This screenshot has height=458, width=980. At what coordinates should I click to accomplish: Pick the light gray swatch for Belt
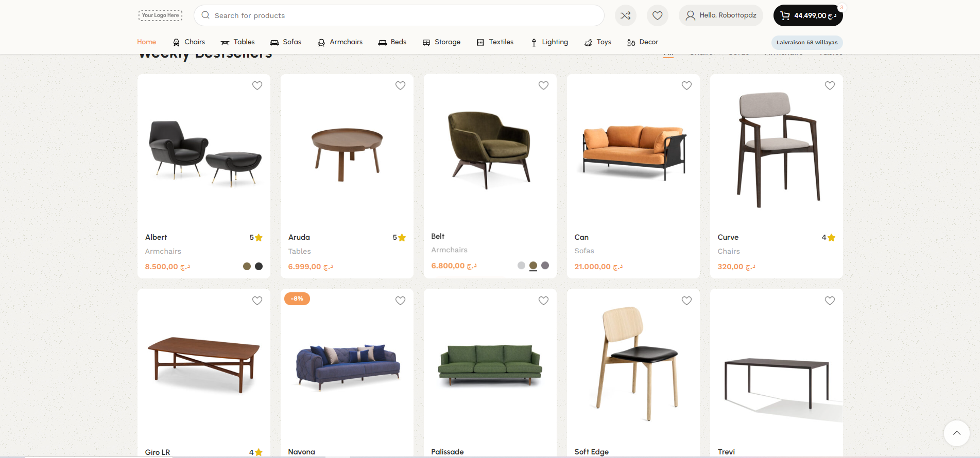click(x=521, y=266)
